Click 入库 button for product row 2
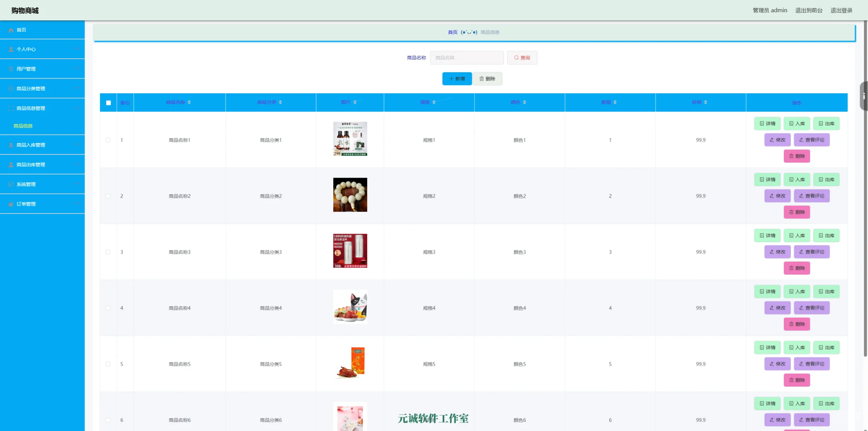 coord(797,180)
